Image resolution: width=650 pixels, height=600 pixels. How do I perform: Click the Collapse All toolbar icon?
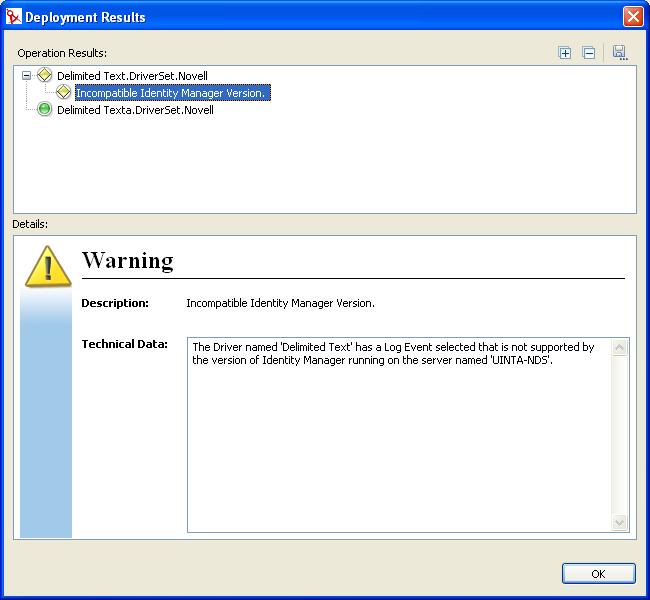click(589, 53)
